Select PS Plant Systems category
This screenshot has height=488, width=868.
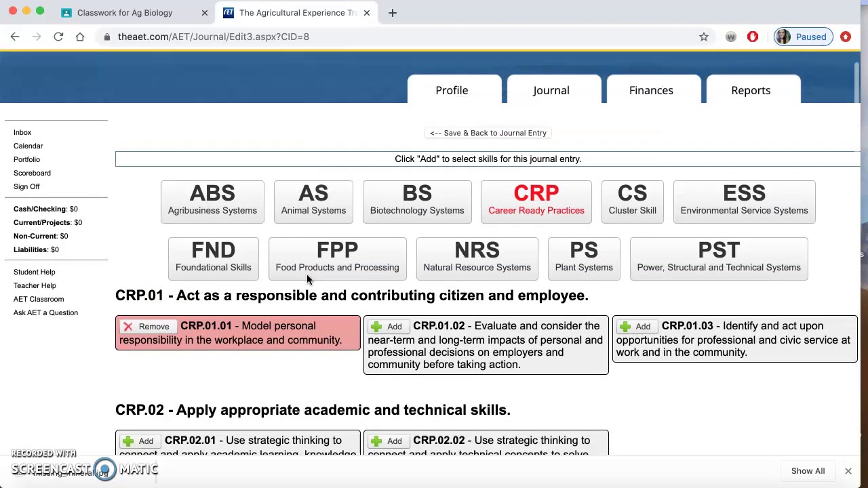(584, 258)
